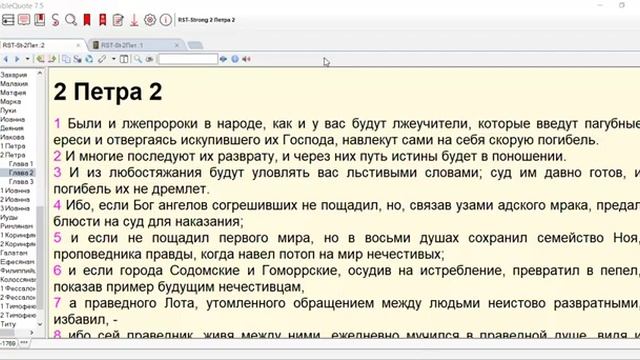Open the navigation history dropdown arrow
The image size is (640, 360).
pyautogui.click(x=27, y=59)
